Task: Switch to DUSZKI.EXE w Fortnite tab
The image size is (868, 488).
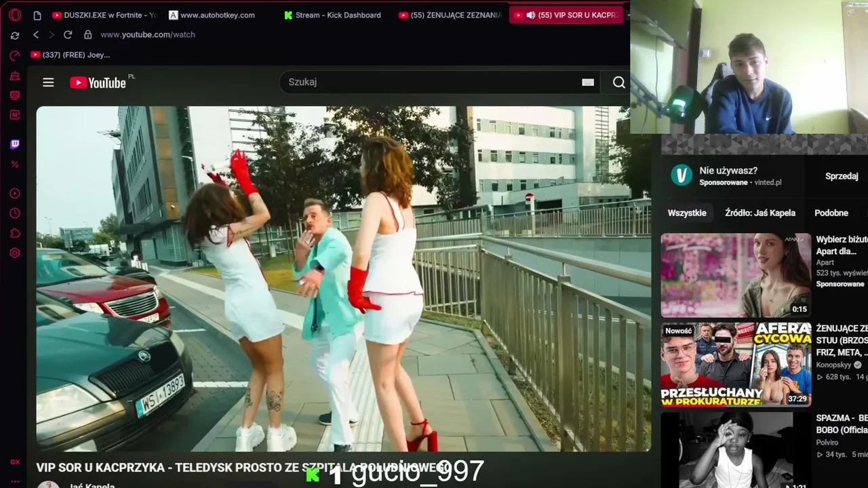Action: [104, 15]
